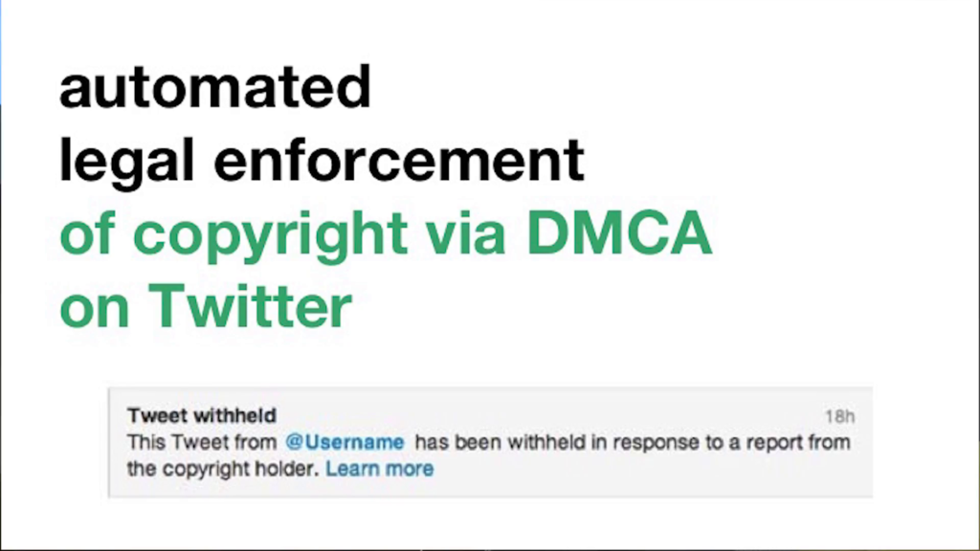Viewport: 980px width, 551px height.
Task: Click the legal enforcement title line
Action: (x=322, y=161)
